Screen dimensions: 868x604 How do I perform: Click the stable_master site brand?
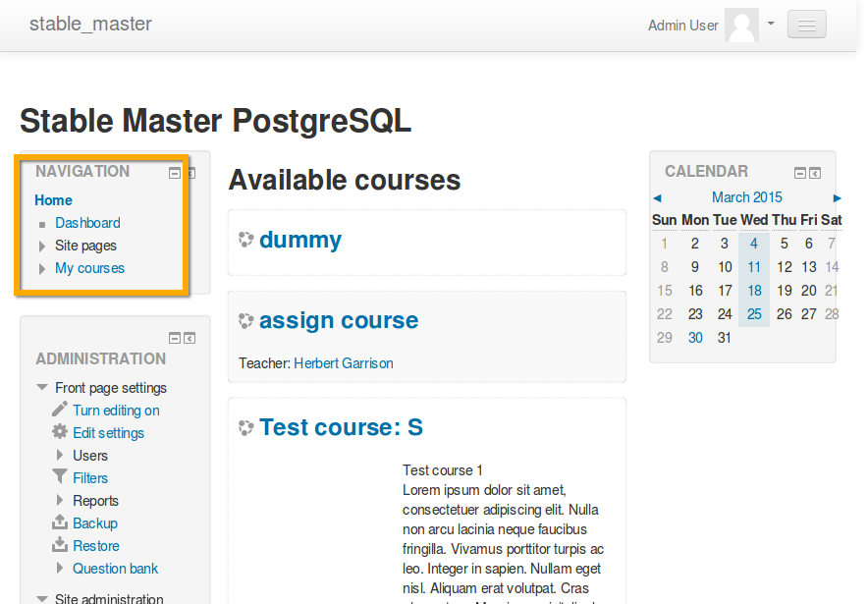tap(90, 24)
